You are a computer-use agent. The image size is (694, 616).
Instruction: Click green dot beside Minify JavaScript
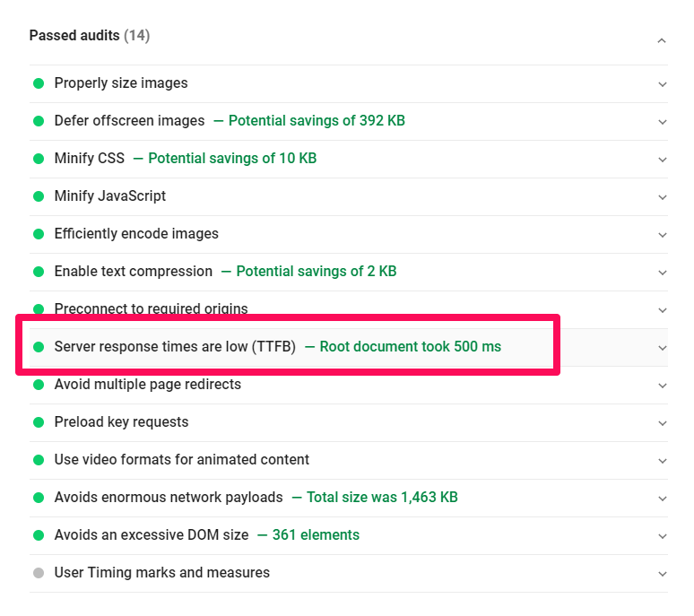[39, 196]
